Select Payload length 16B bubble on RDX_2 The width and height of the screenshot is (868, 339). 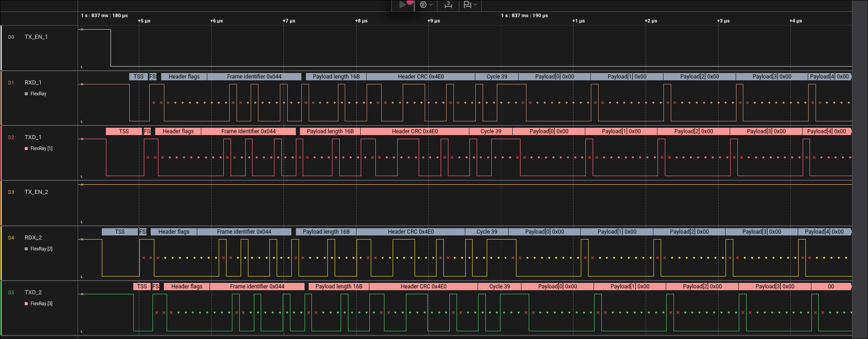point(326,232)
